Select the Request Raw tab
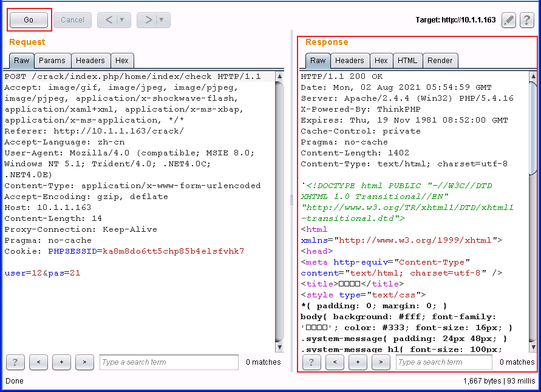 (21, 61)
